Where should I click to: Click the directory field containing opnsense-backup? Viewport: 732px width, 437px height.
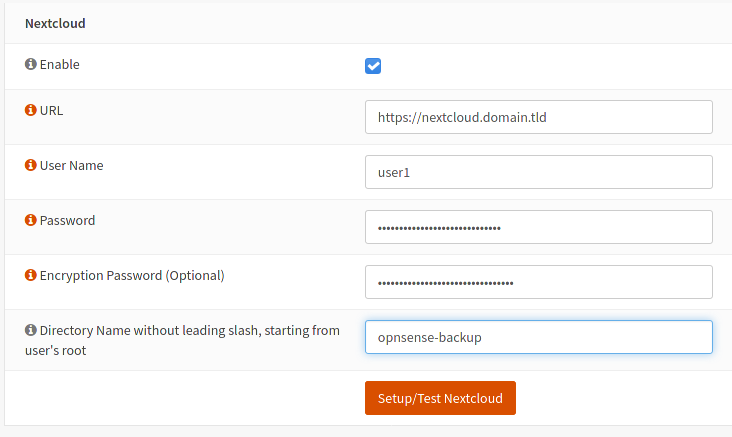539,337
